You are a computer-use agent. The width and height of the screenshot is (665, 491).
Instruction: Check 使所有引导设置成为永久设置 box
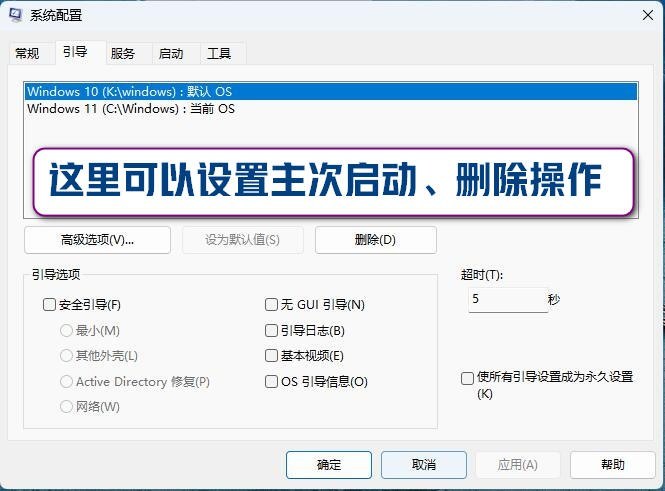click(x=467, y=378)
